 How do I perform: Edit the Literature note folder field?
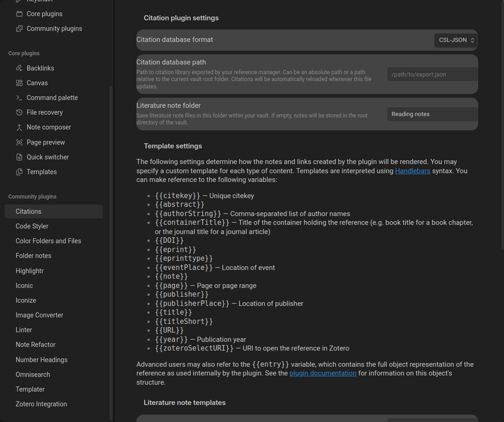point(432,114)
